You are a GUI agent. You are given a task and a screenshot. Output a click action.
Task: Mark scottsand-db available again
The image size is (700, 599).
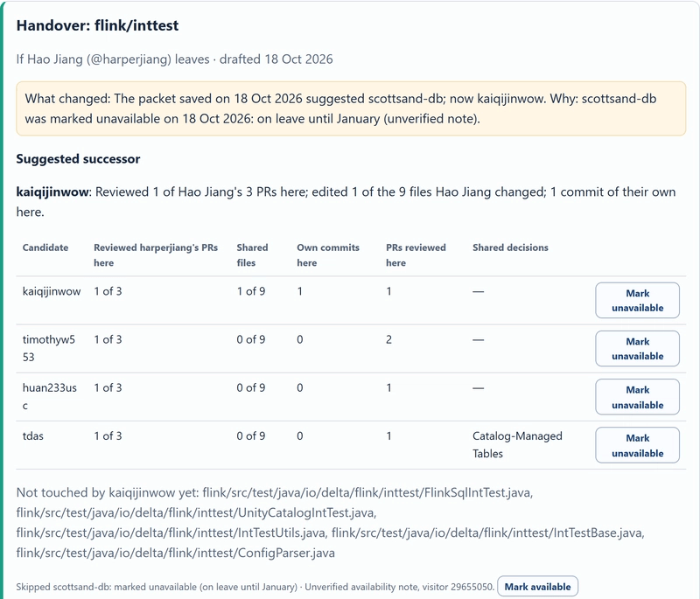click(x=537, y=587)
